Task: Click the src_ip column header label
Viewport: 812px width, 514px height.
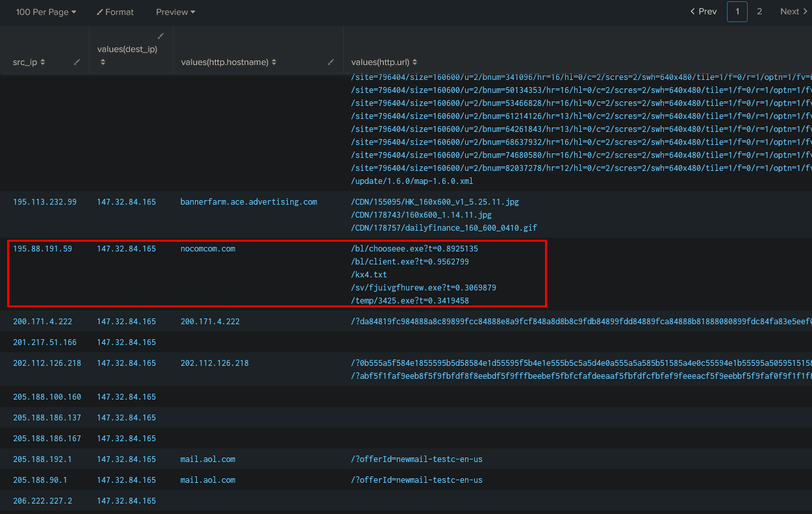Action: (x=25, y=62)
